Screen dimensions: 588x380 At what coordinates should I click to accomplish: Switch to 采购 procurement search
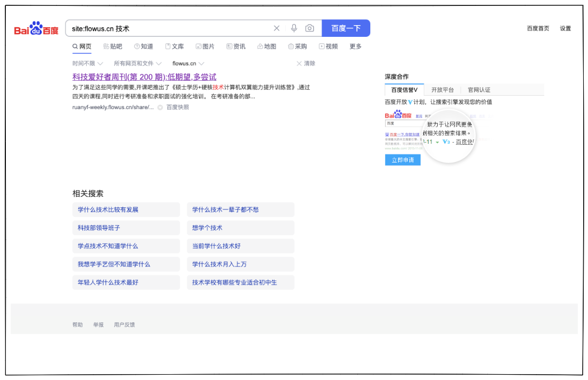pyautogui.click(x=297, y=46)
